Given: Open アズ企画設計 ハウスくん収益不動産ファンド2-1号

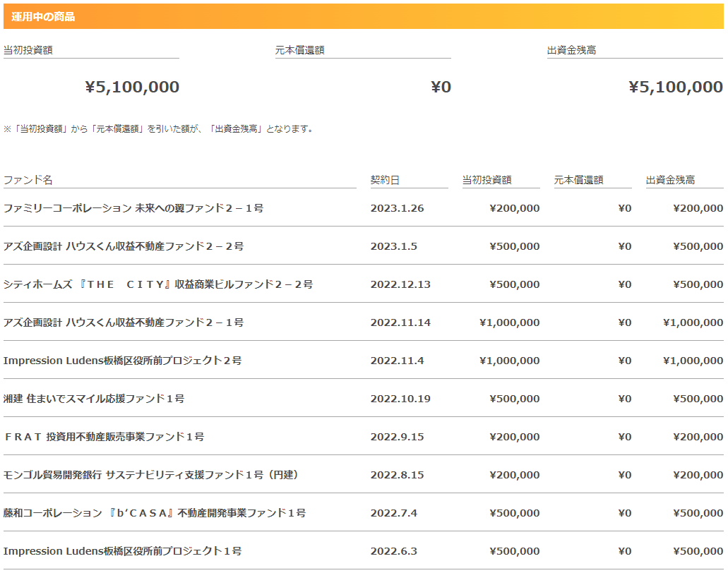Looking at the screenshot, I should coord(124,322).
